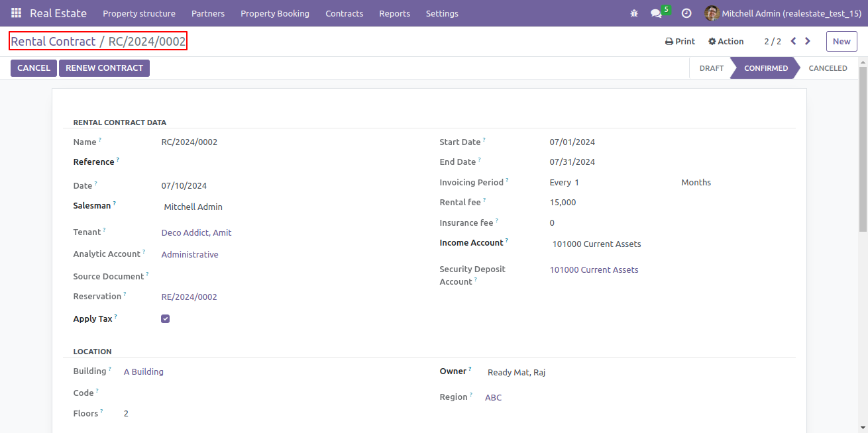The image size is (868, 433).
Task: Go back to Rental Contract breadcrumb
Action: click(53, 41)
